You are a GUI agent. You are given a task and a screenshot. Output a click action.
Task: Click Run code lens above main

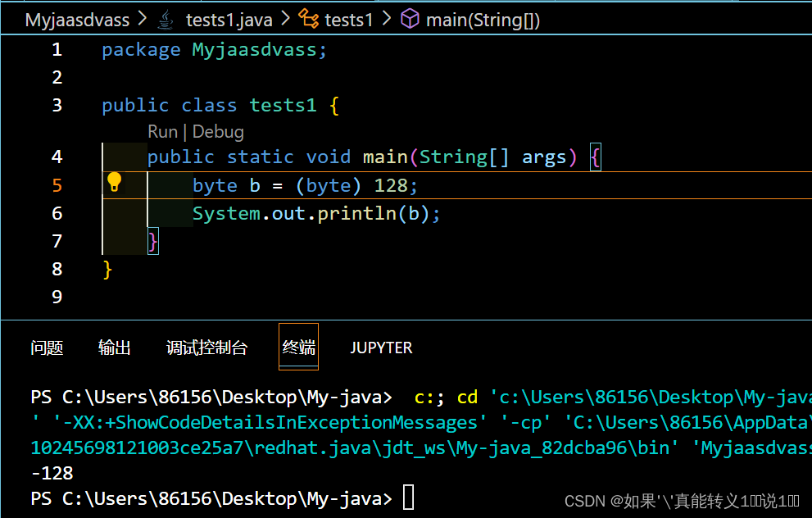point(162,132)
